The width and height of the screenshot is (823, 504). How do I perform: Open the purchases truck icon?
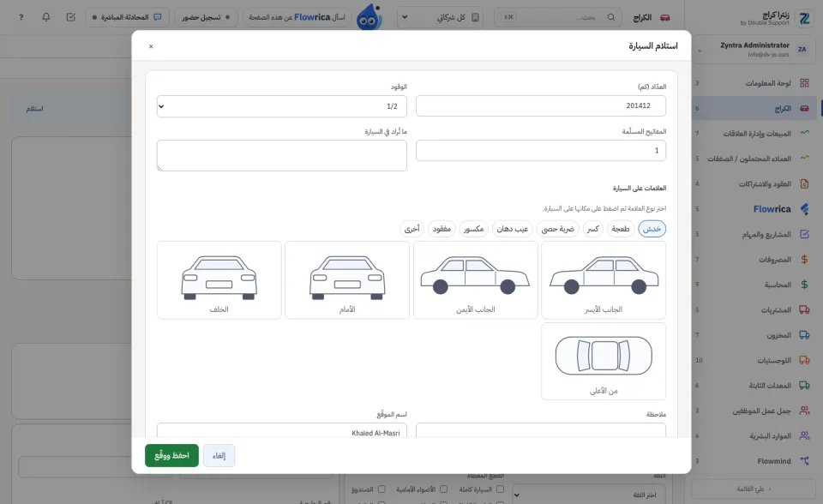pyautogui.click(x=804, y=309)
